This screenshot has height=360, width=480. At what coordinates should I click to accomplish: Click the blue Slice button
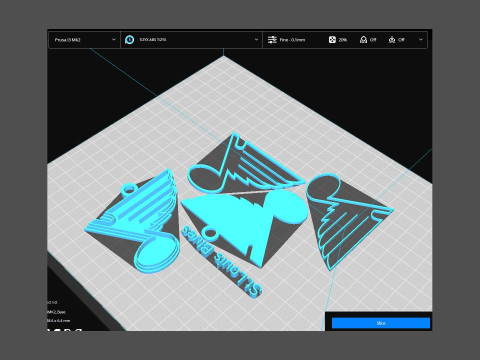tap(381, 323)
